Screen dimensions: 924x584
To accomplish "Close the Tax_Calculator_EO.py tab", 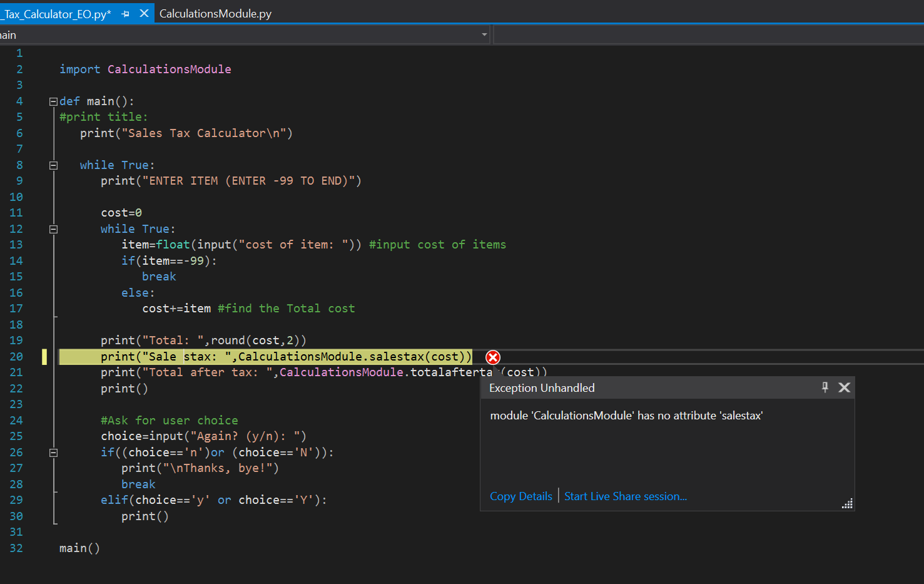I will [144, 13].
